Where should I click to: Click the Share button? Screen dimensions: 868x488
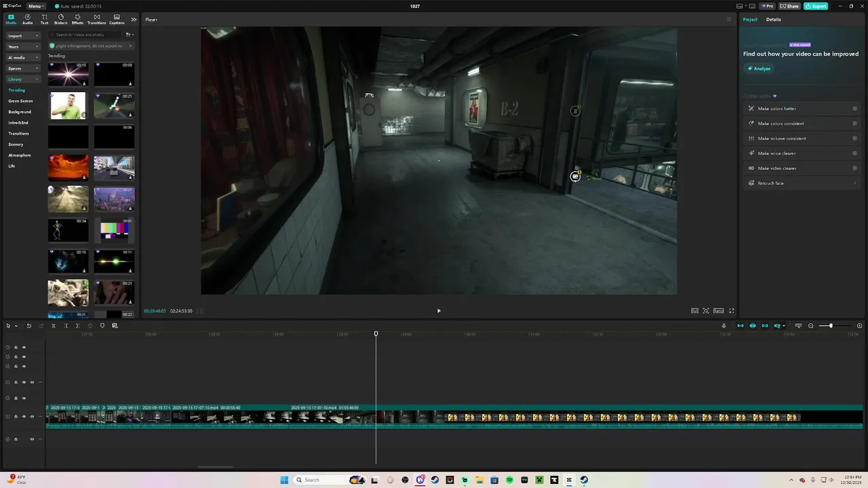click(x=790, y=6)
